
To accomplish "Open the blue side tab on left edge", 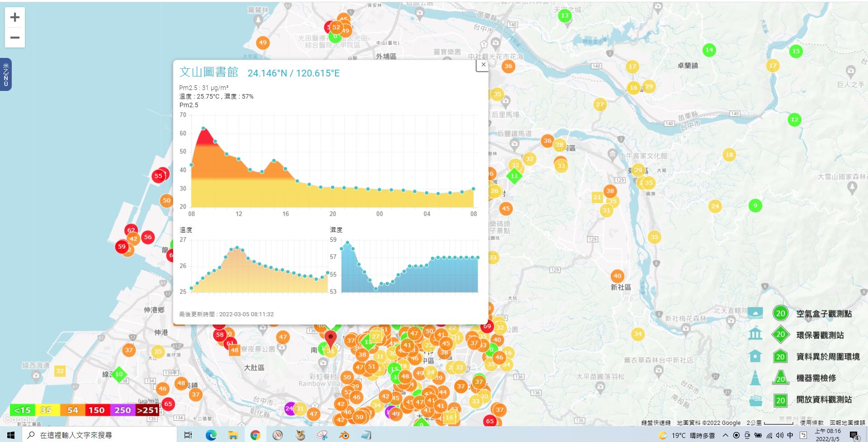I will click(x=5, y=75).
